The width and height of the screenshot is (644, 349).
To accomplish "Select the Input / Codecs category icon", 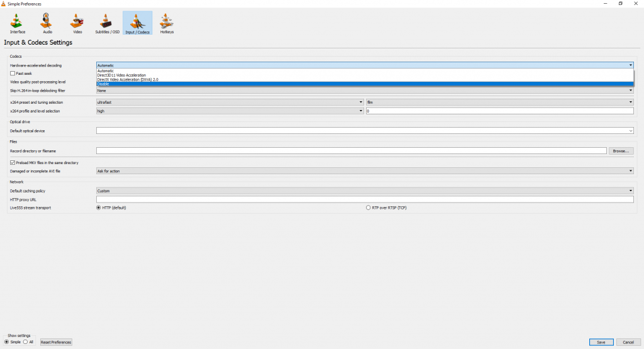I will pyautogui.click(x=137, y=23).
